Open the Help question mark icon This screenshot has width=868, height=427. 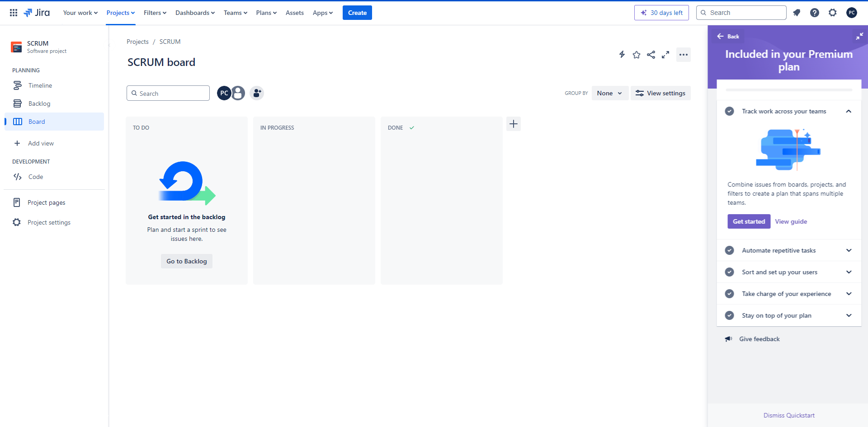pyautogui.click(x=815, y=13)
